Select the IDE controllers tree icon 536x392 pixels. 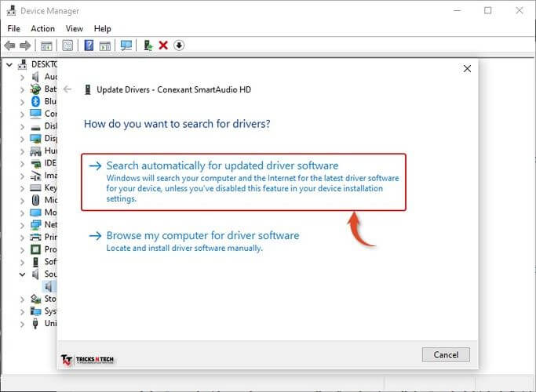coord(35,164)
